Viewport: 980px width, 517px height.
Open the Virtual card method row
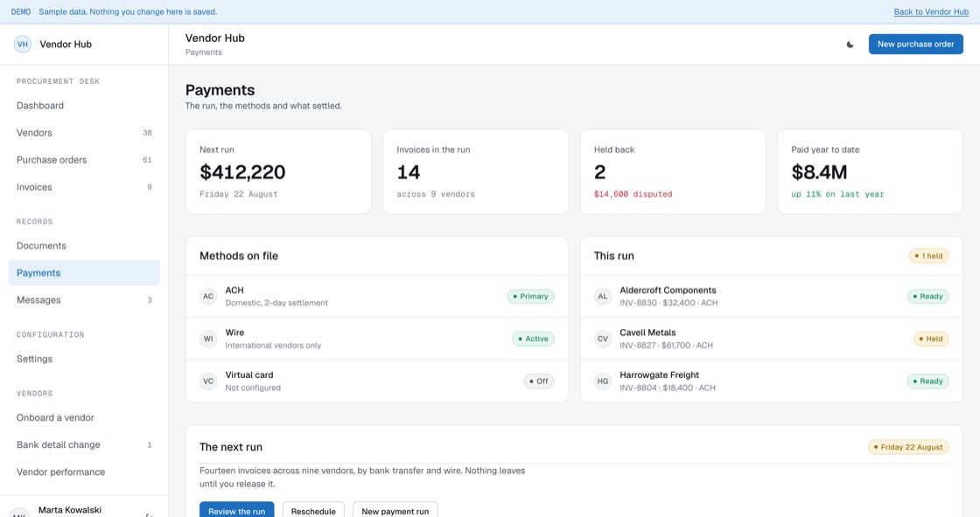pos(377,381)
